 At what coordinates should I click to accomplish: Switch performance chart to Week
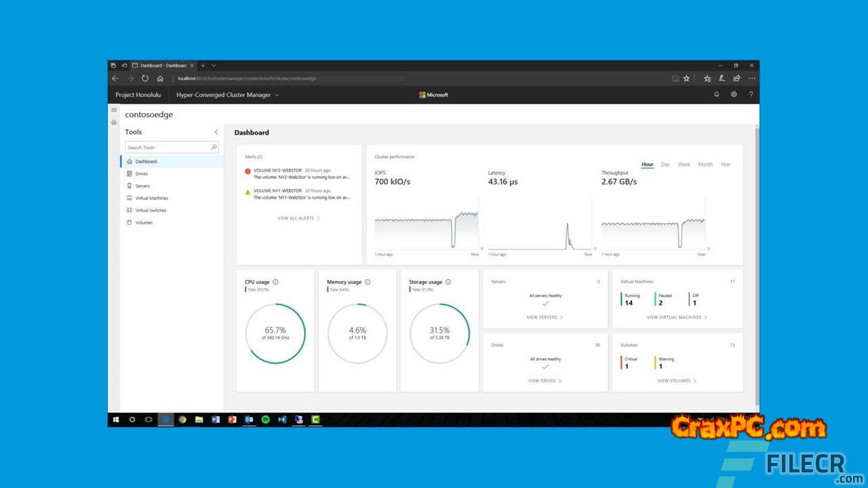point(684,165)
